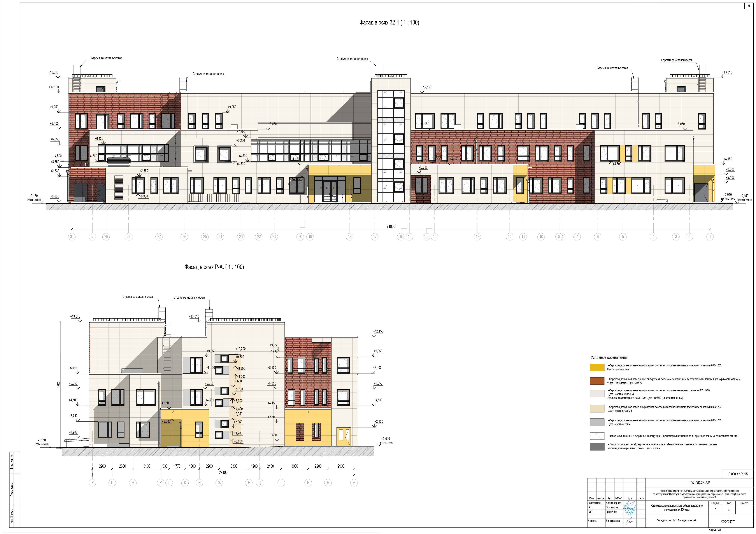Click the axis bubble labeled Ж
Image resolution: width=756 pixels, height=534 pixels.
click(219, 483)
